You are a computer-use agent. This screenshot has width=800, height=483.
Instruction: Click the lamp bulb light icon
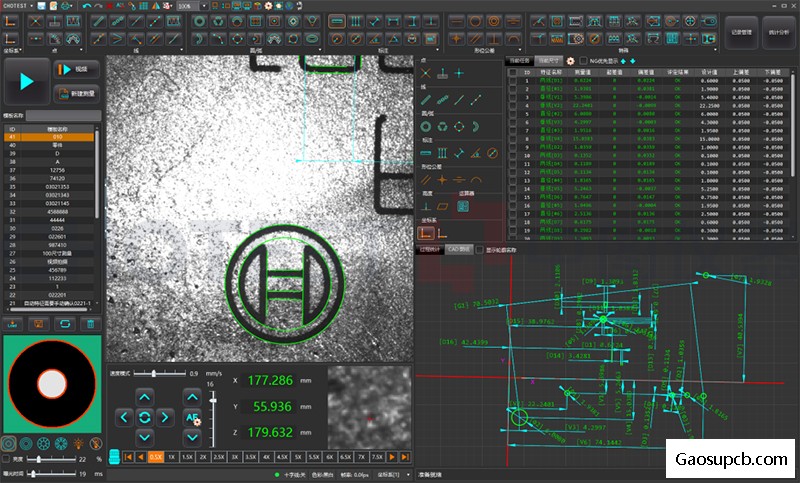78,444
